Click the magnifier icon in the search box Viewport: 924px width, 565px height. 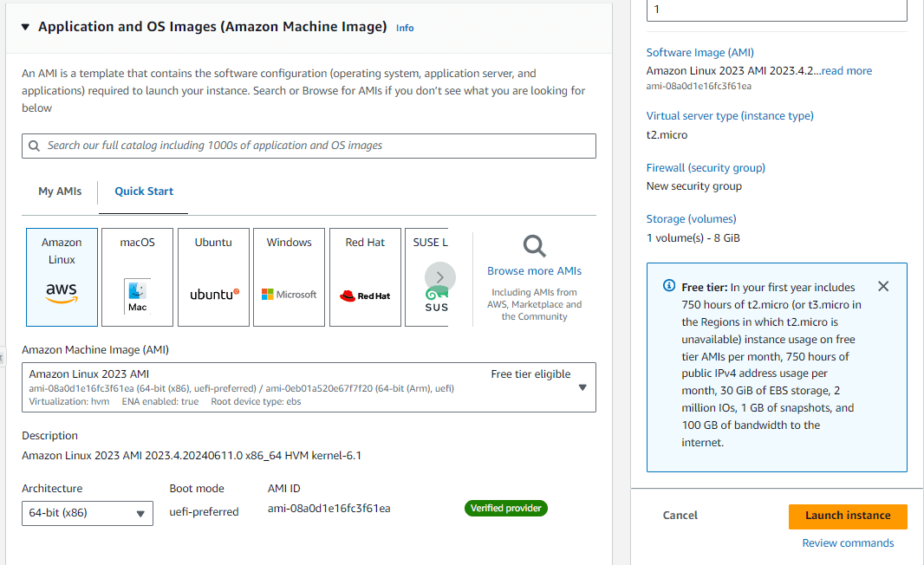(x=34, y=146)
